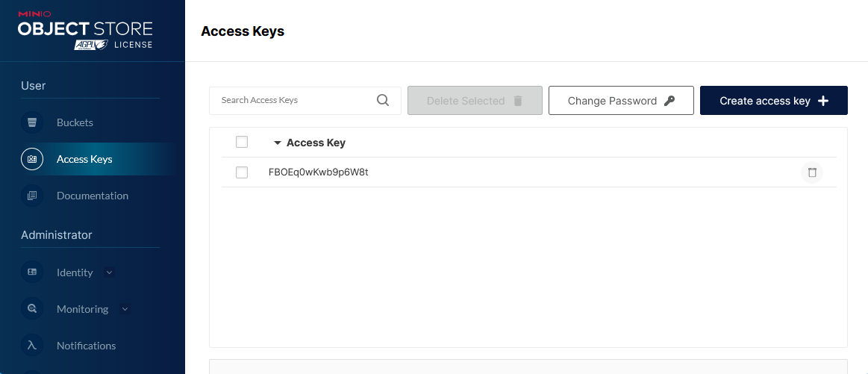
Task: Check the box for FBOEq0wKwb9p6W8t
Action: (x=242, y=172)
